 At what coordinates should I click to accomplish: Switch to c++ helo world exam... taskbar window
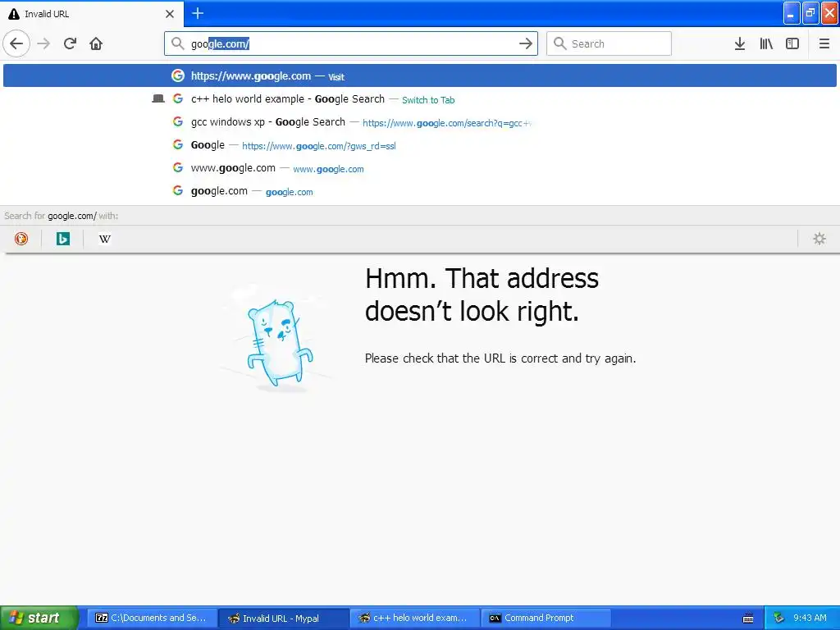[x=416, y=618]
